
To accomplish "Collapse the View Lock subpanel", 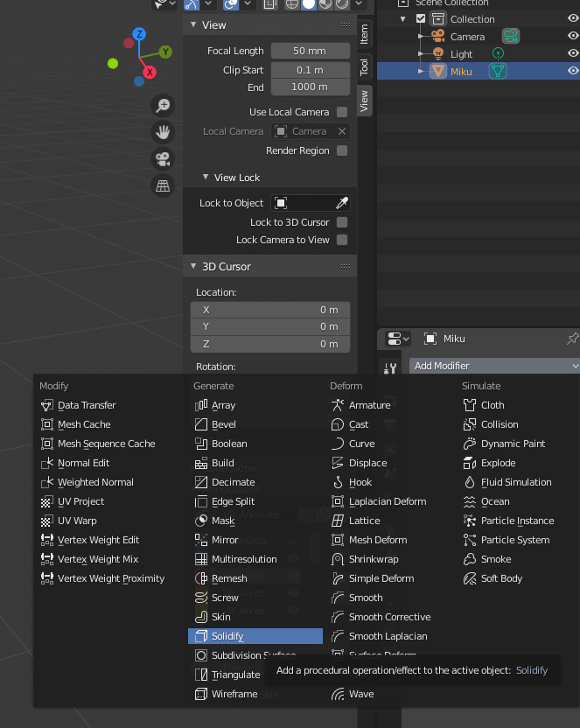I will tap(206, 177).
